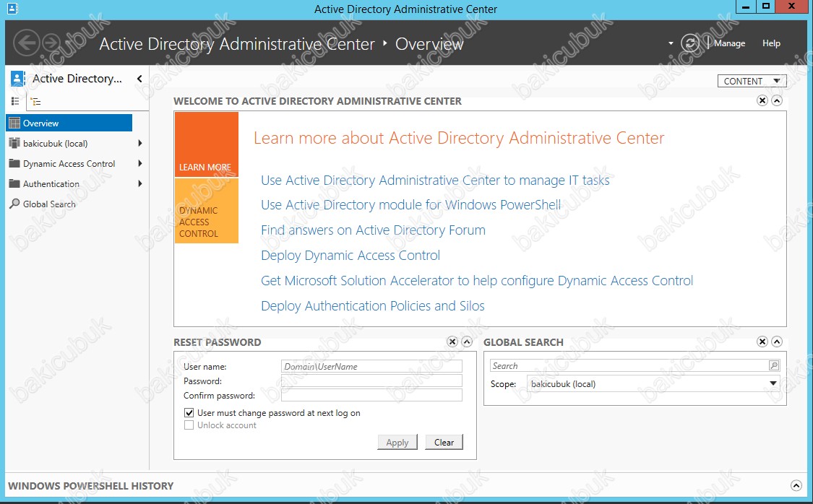Expand Dynamic Access Control submenu arrow

(x=140, y=163)
